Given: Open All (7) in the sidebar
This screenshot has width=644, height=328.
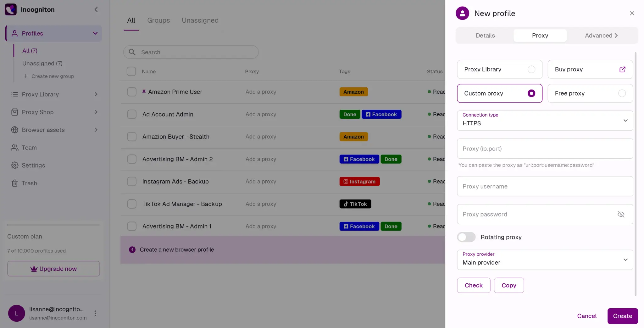Looking at the screenshot, I should pos(30,51).
